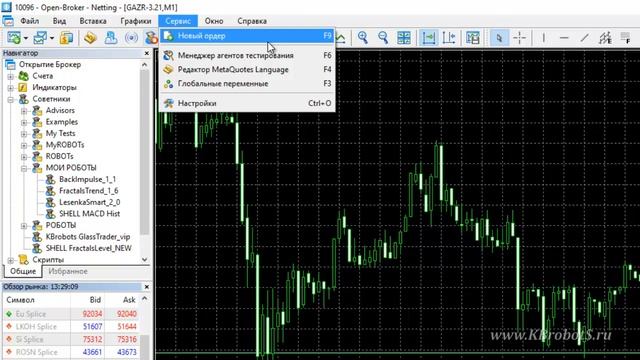The image size is (640, 360).
Task: Open Настройки menu entry
Action: click(x=247, y=103)
